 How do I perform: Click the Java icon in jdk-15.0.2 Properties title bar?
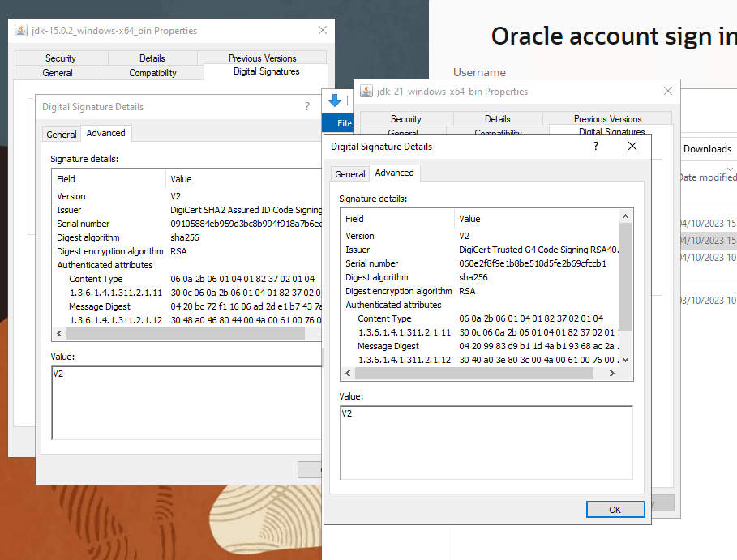coord(21,31)
